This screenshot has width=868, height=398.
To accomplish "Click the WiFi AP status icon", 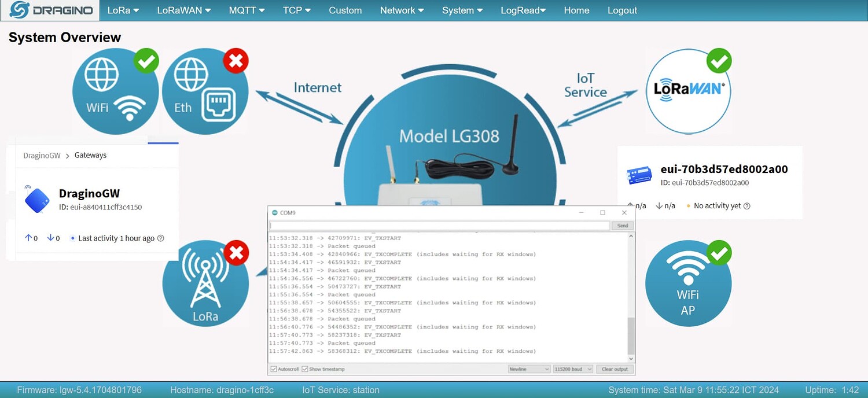I will click(x=689, y=283).
